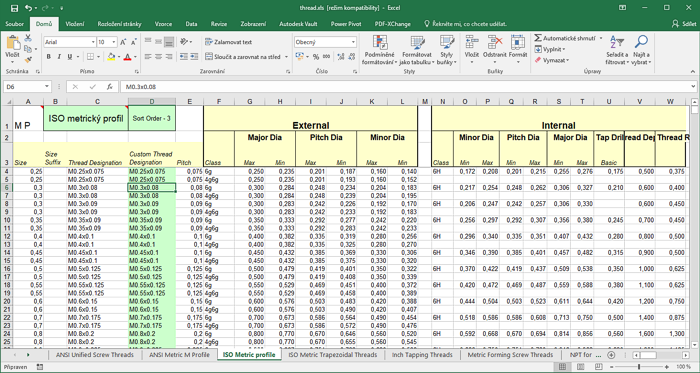Toggle center text horizontally
Image resolution: width=700 pixels, height=373 pixels.
point(158,57)
